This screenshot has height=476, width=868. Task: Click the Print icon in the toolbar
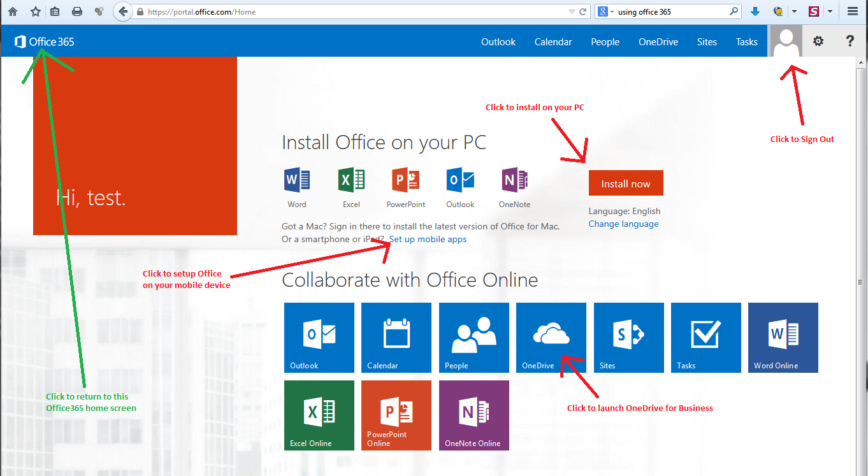77,11
